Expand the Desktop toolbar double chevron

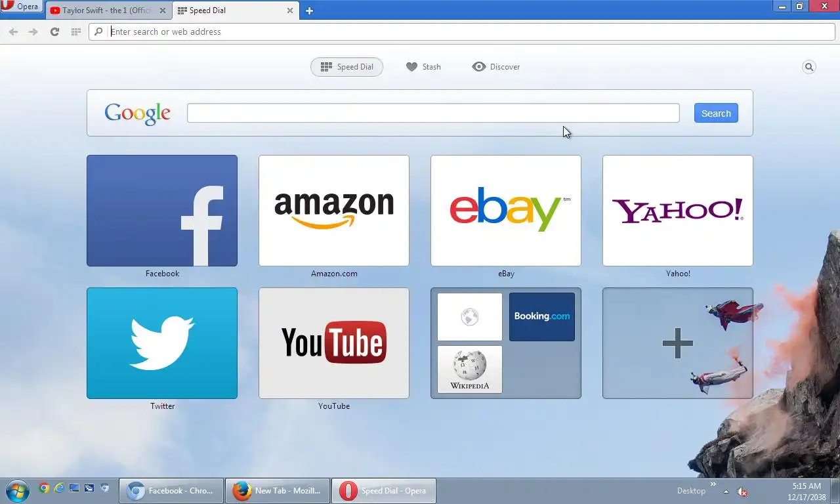coord(713,484)
